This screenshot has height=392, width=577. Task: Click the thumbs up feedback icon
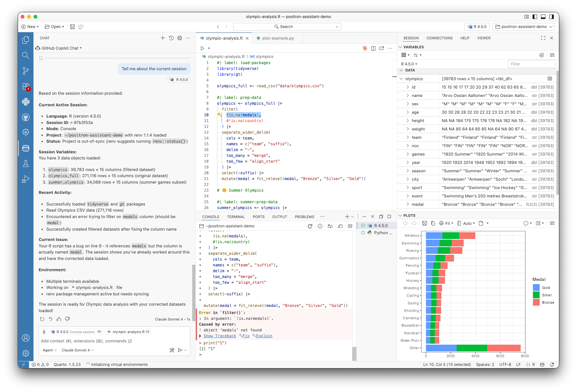59,319
